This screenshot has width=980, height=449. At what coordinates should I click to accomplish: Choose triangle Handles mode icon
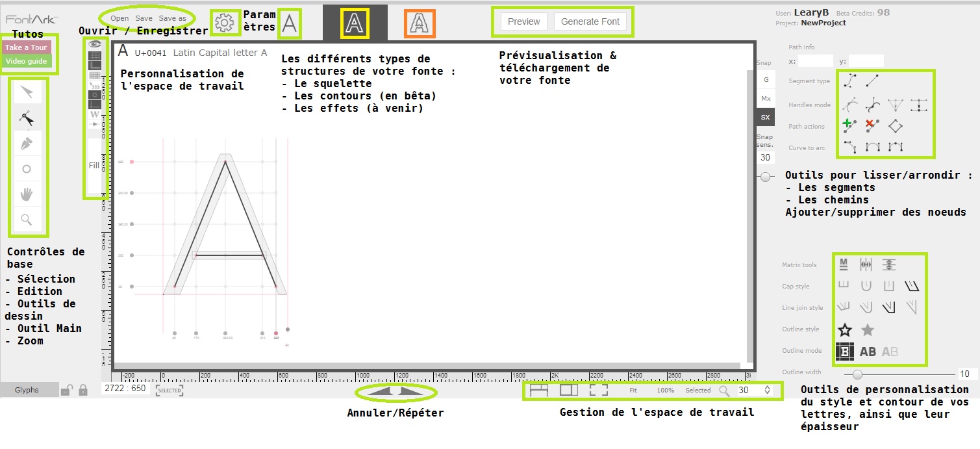(896, 104)
